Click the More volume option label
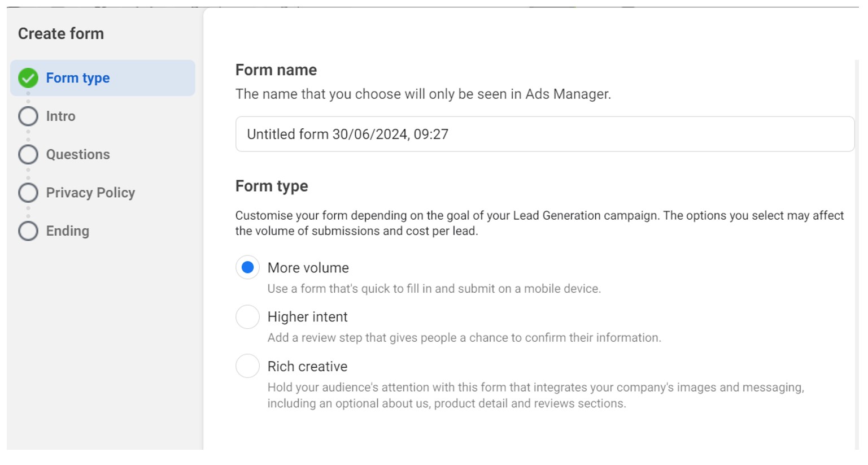Image resolution: width=868 pixels, height=465 pixels. coord(308,268)
